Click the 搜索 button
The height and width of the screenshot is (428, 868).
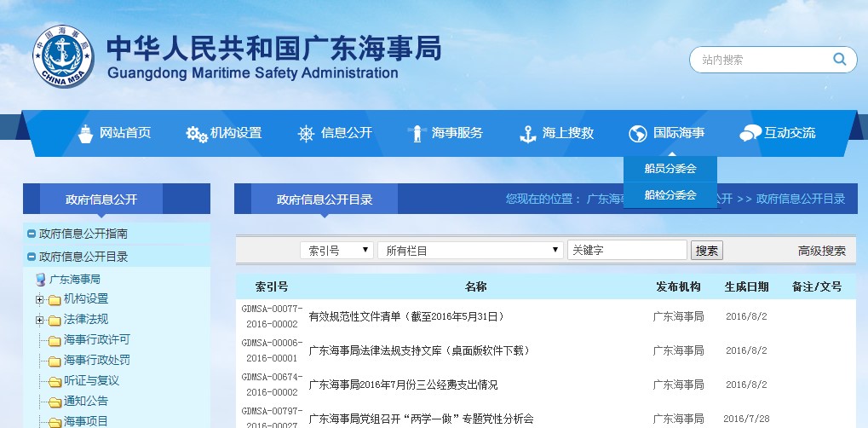click(x=707, y=251)
